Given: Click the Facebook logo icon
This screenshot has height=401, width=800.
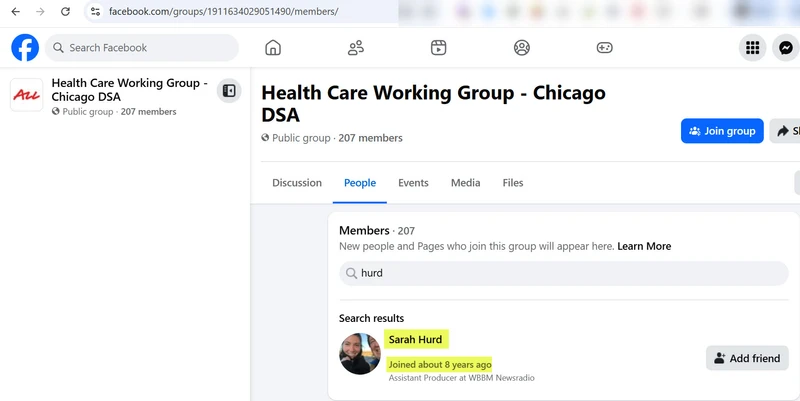Looking at the screenshot, I should point(25,48).
